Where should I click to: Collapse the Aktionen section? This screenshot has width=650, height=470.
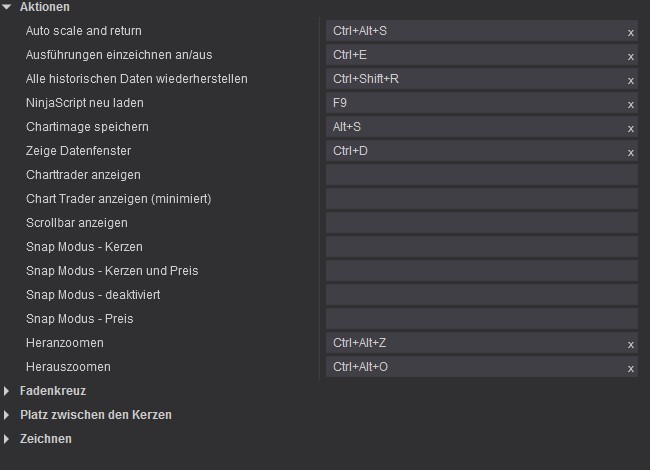pos(8,7)
